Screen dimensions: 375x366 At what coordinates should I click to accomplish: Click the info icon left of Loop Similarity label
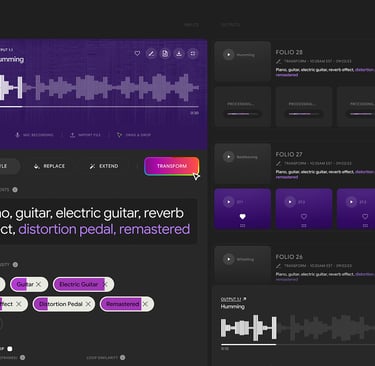pyautogui.click(x=22, y=357)
